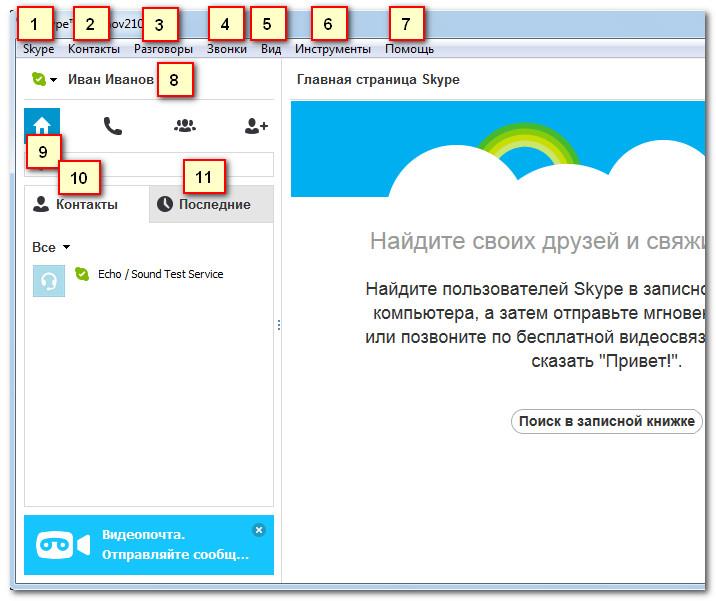The height and width of the screenshot is (601, 716).
Task: Click the profile name Иван Иванов
Action: [x=110, y=80]
